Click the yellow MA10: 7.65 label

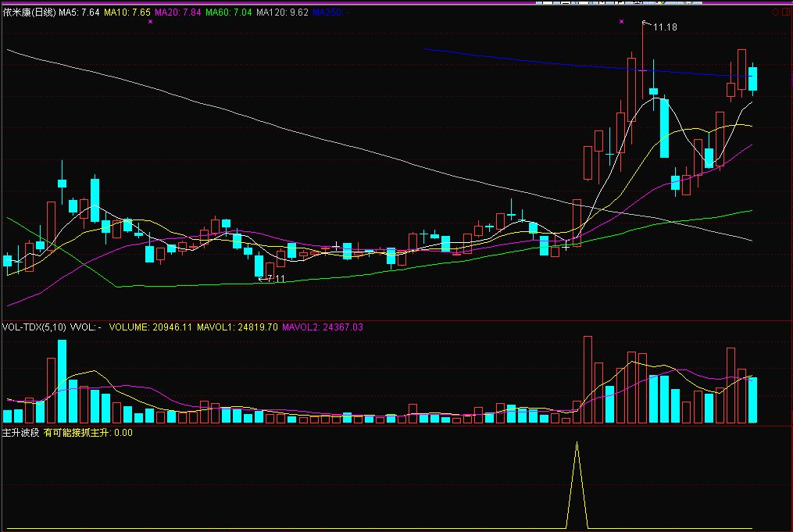[x=127, y=12]
